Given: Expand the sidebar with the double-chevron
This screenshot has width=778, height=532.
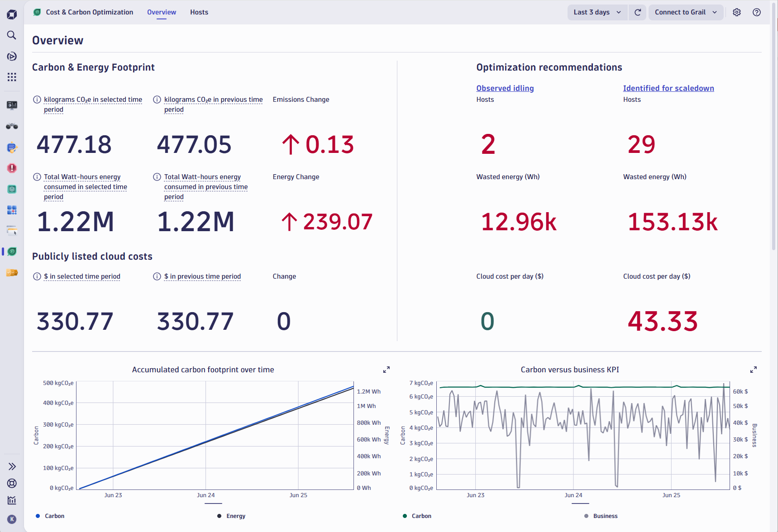Looking at the screenshot, I should [x=11, y=466].
